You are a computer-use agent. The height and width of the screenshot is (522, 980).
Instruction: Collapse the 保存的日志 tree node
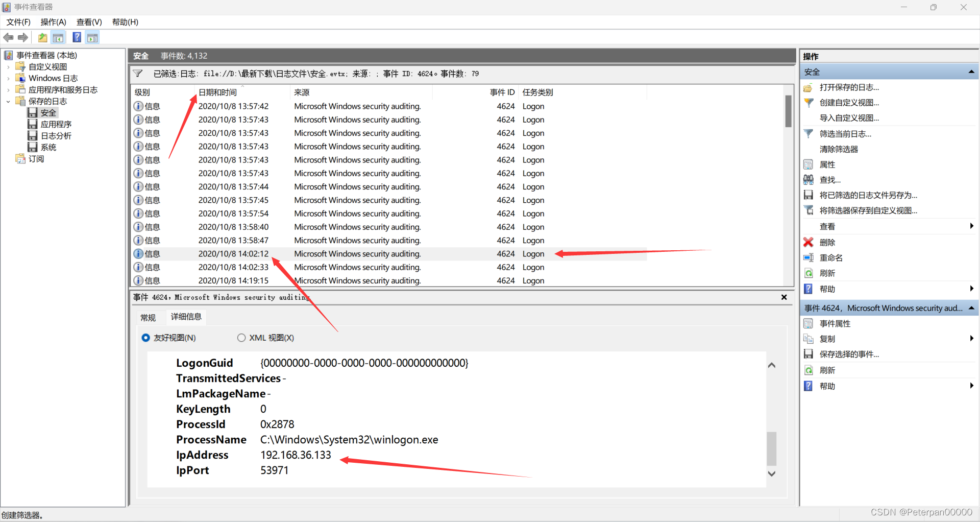(x=8, y=102)
